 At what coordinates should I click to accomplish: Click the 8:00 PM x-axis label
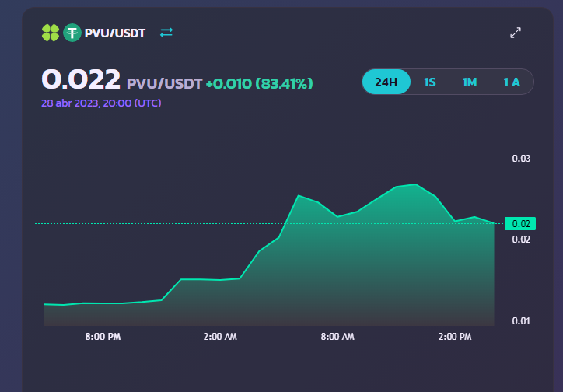point(103,337)
